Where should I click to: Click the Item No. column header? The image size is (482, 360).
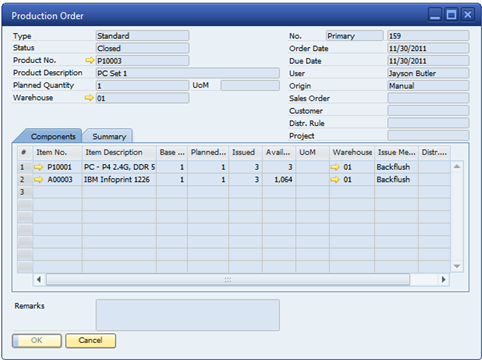[x=57, y=152]
